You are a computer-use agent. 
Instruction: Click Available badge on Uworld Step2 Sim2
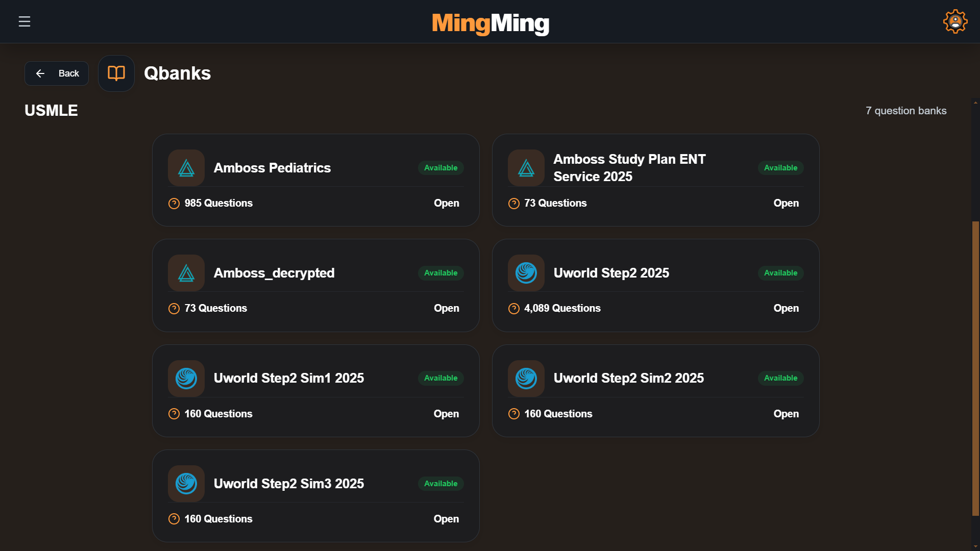pos(780,378)
